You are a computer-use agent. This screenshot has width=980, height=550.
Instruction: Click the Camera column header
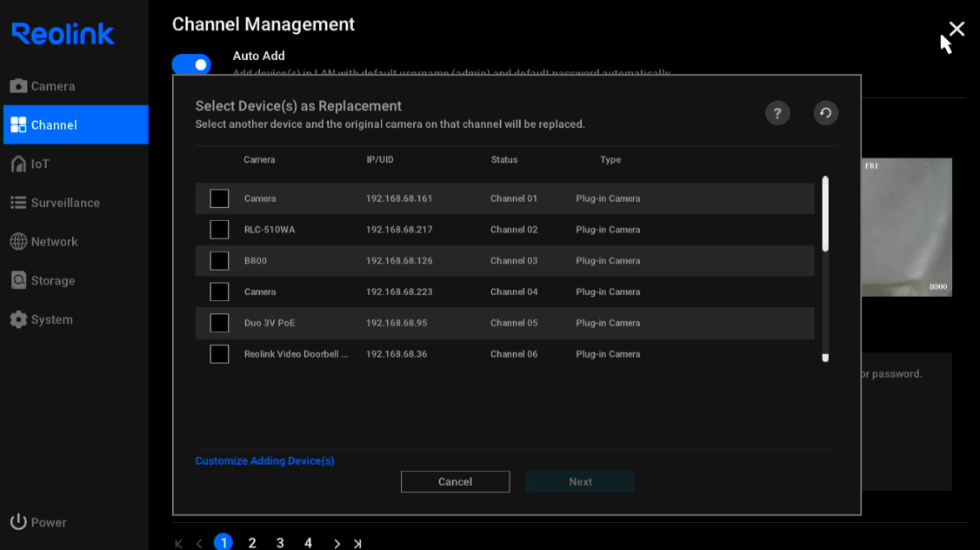(x=259, y=159)
